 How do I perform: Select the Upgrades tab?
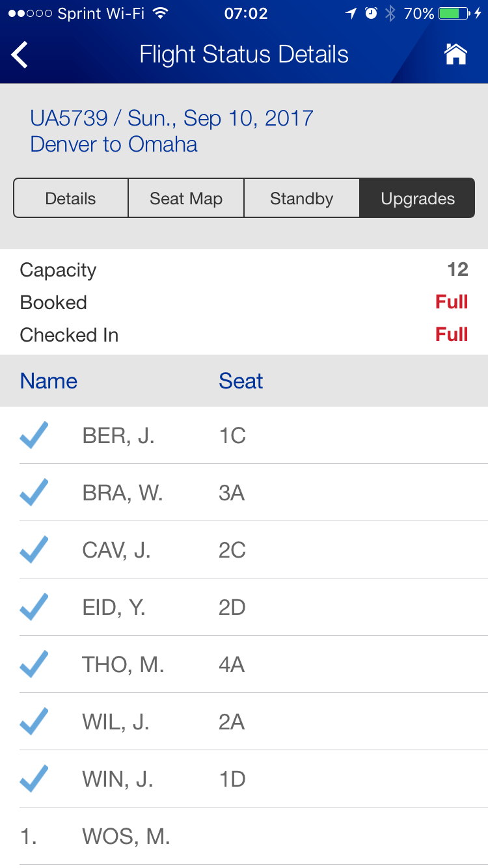418,198
